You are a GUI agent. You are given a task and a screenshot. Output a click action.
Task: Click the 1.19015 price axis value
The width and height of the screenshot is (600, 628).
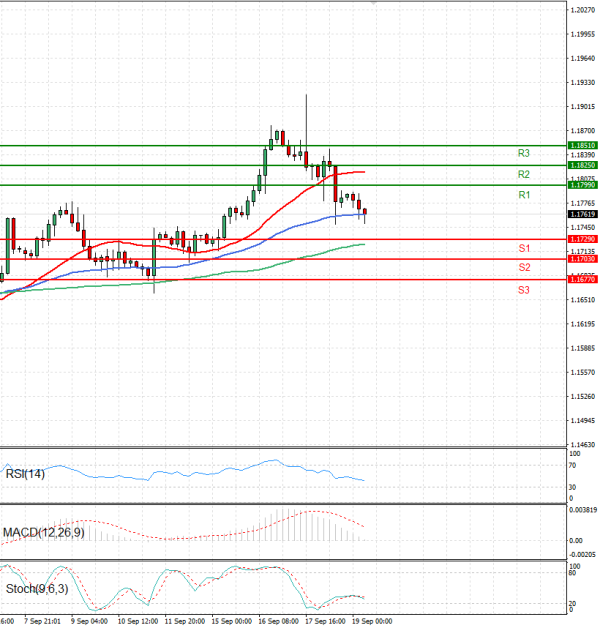[x=583, y=107]
